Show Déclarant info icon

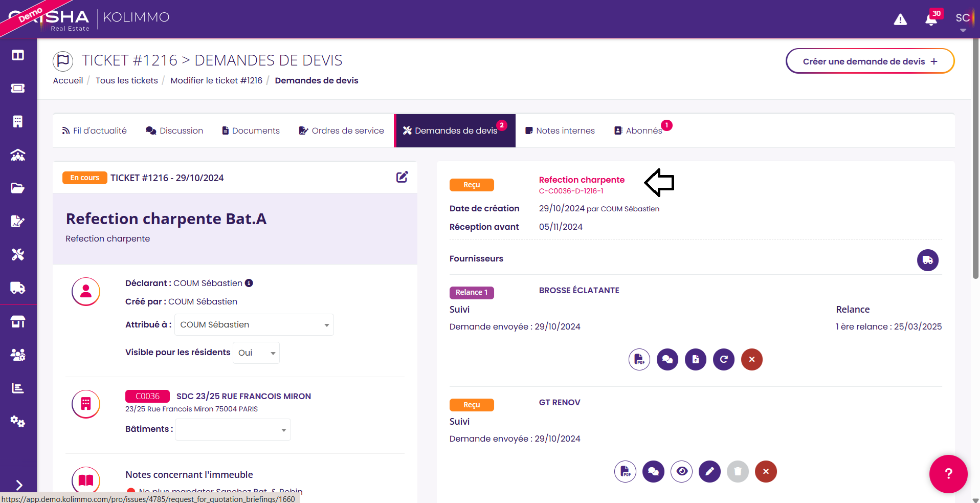pos(249,283)
